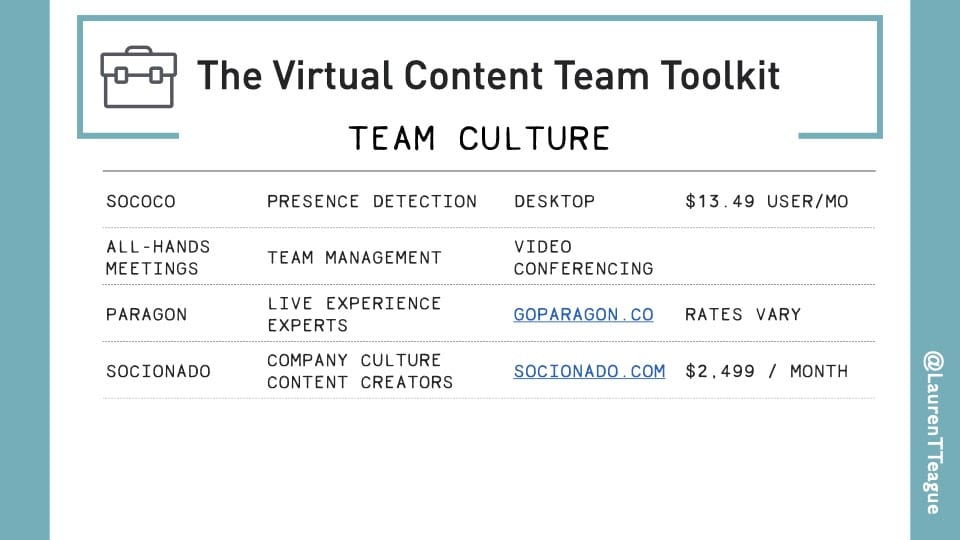Screen dimensions: 960x540
Task: Select the 'PRESENCE DETECTION' cell
Action: [372, 201]
